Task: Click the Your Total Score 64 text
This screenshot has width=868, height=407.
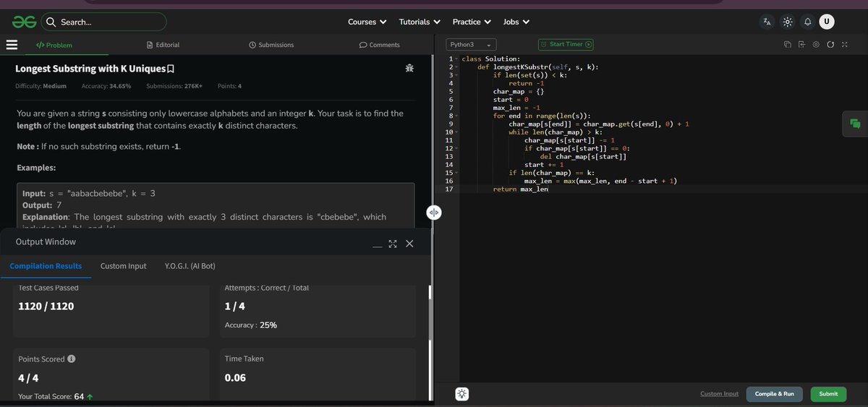Action: tap(56, 397)
